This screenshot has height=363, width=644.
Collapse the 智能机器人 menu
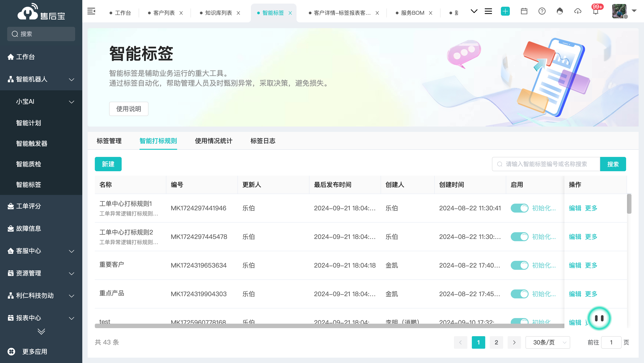pyautogui.click(x=72, y=80)
